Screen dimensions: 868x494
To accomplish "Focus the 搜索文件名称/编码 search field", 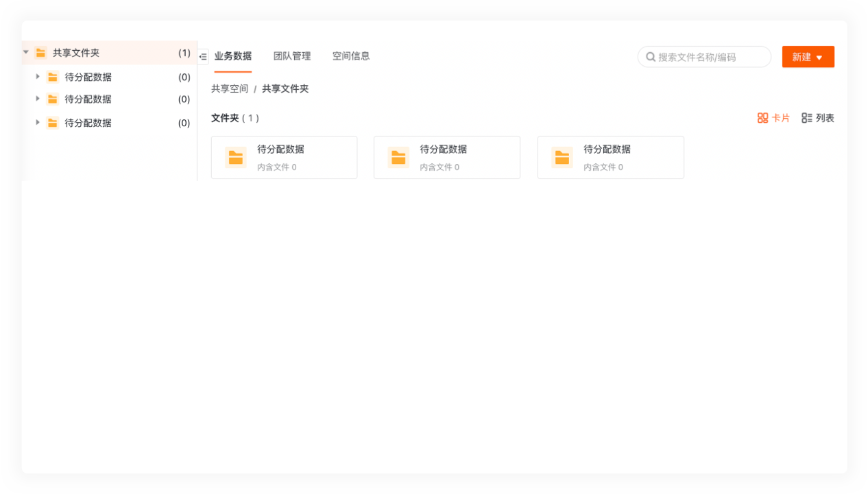I will click(710, 57).
